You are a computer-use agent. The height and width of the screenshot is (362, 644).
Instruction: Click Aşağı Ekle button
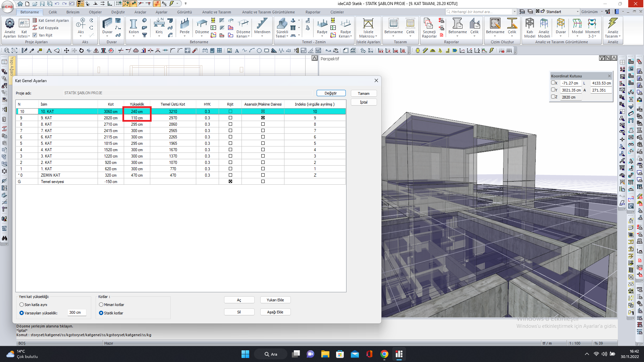275,312
